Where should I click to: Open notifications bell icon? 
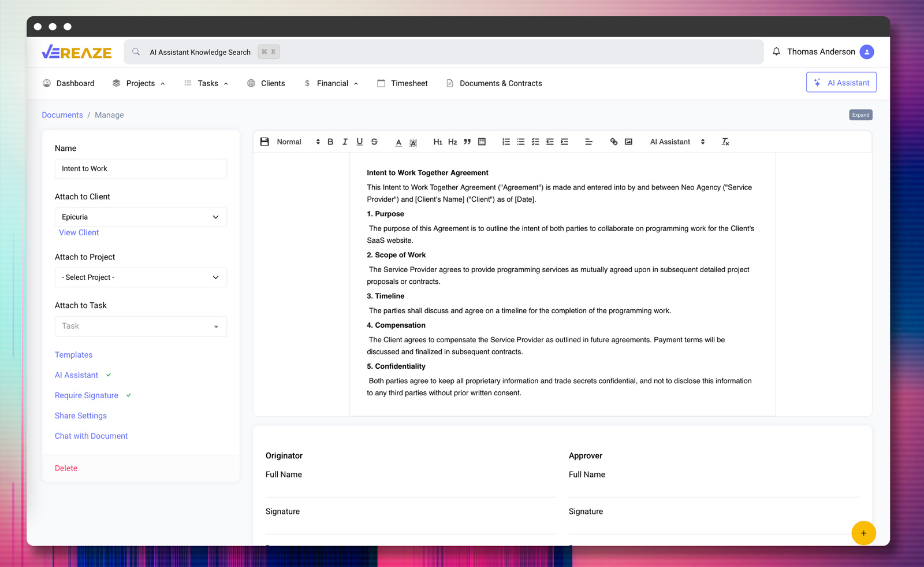pos(776,52)
